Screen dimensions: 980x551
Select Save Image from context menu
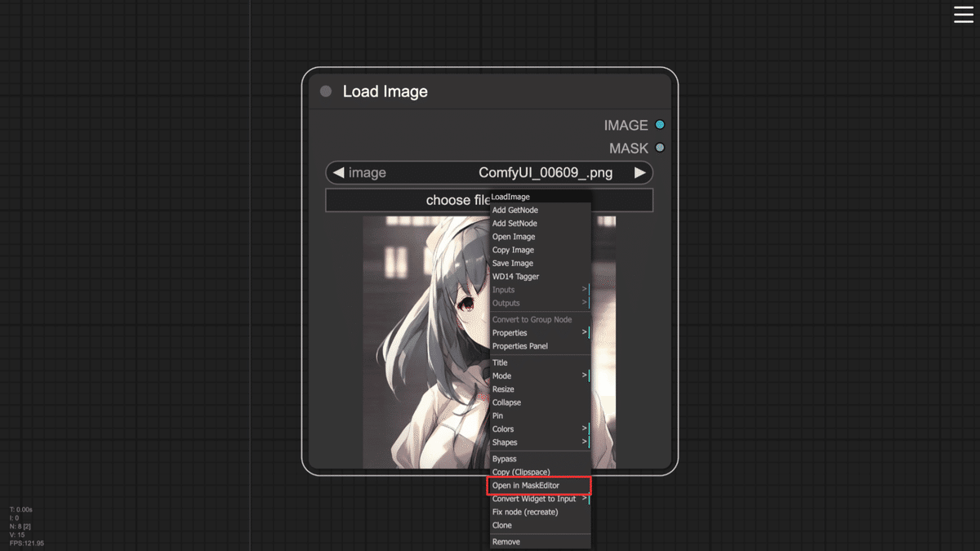pos(540,263)
